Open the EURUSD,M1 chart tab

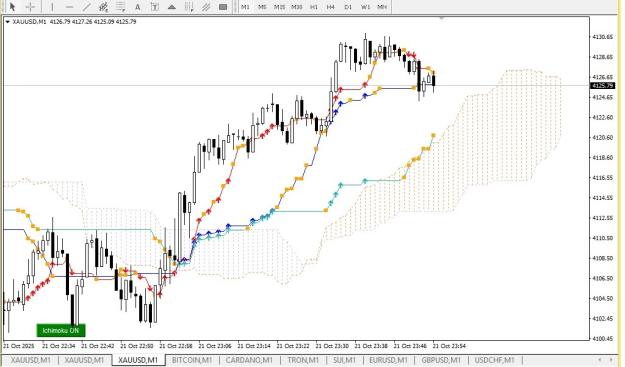click(x=388, y=360)
